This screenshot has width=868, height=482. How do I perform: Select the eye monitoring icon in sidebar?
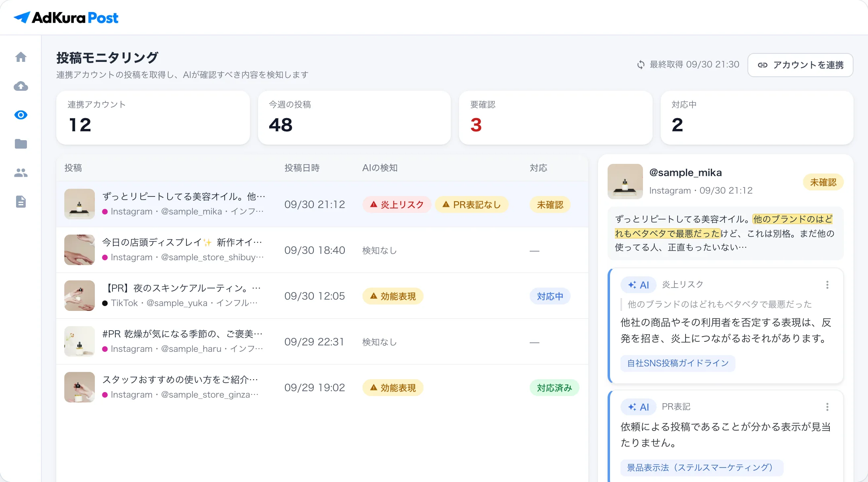tap(21, 115)
